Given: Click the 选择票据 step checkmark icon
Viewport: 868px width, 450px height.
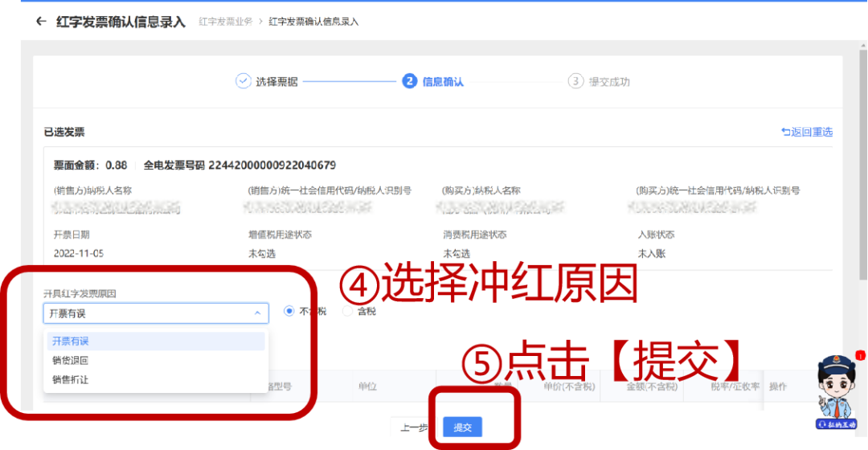Looking at the screenshot, I should (243, 81).
